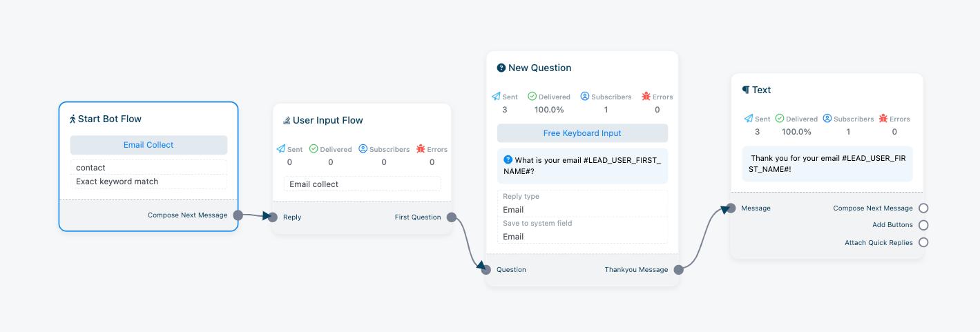Image resolution: width=980 pixels, height=332 pixels.
Task: Click the Text node paragraph icon
Action: [746, 90]
